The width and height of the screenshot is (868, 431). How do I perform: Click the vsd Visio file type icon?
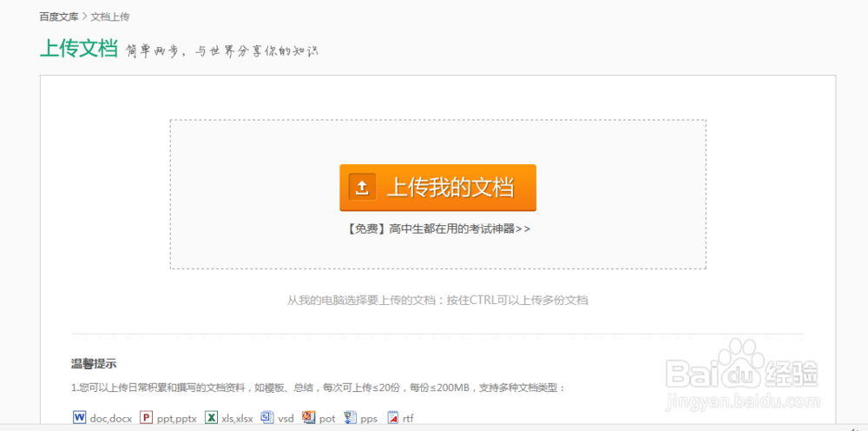[x=267, y=417]
